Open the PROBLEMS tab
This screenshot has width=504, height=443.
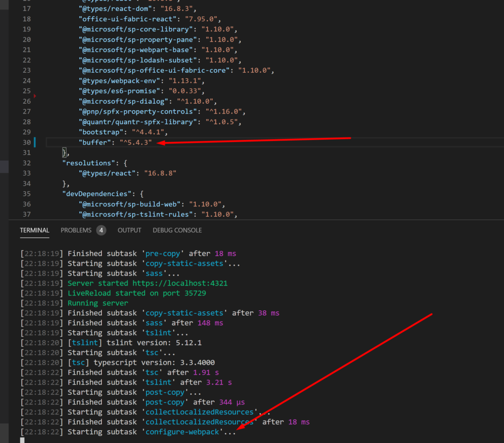coord(76,230)
